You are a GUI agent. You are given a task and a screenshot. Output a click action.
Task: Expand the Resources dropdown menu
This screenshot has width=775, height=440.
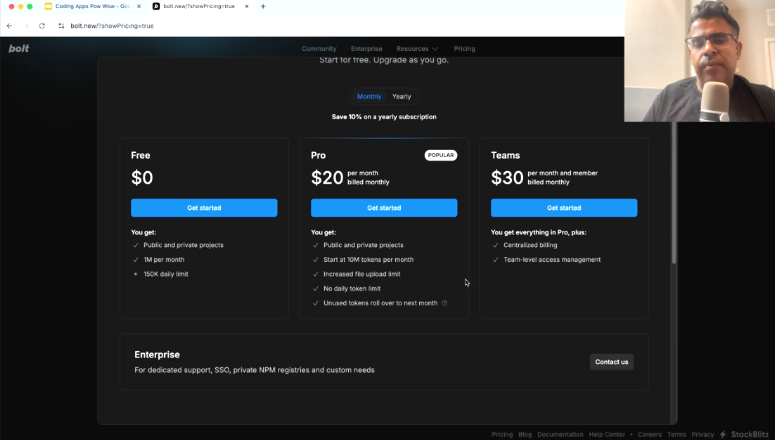(417, 49)
